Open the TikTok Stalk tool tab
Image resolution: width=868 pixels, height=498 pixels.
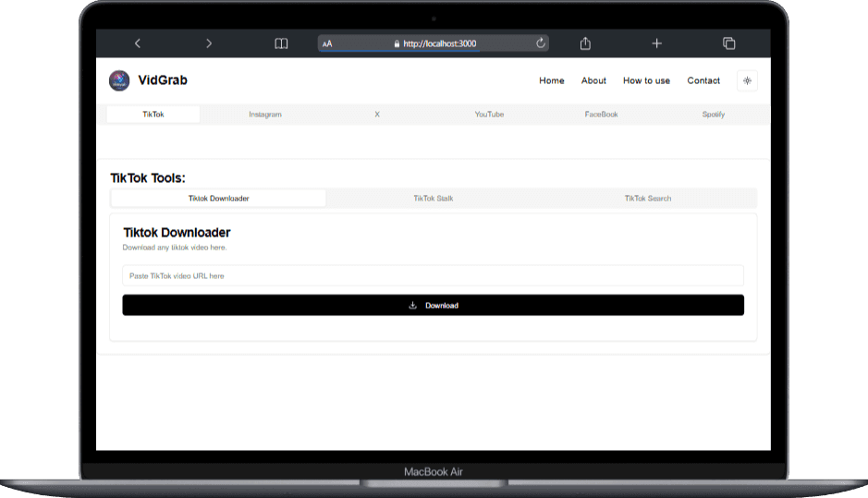(x=433, y=198)
